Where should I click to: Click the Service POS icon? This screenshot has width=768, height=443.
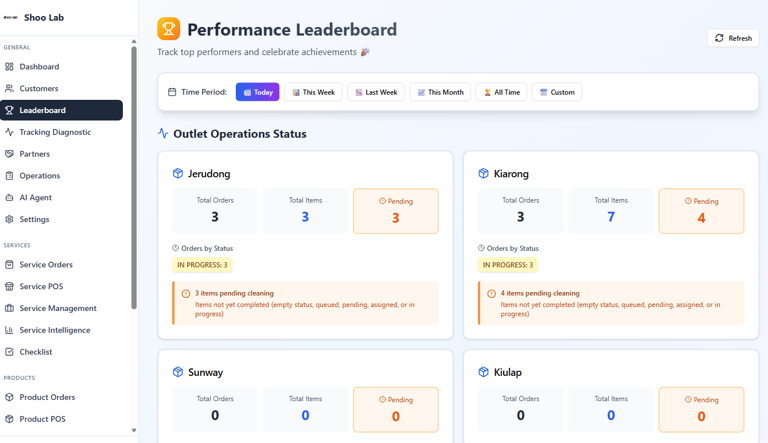[x=10, y=287]
